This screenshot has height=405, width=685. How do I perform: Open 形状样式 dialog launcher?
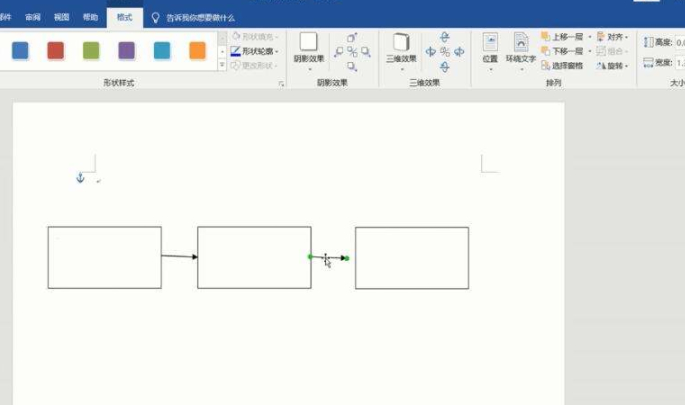click(x=281, y=84)
